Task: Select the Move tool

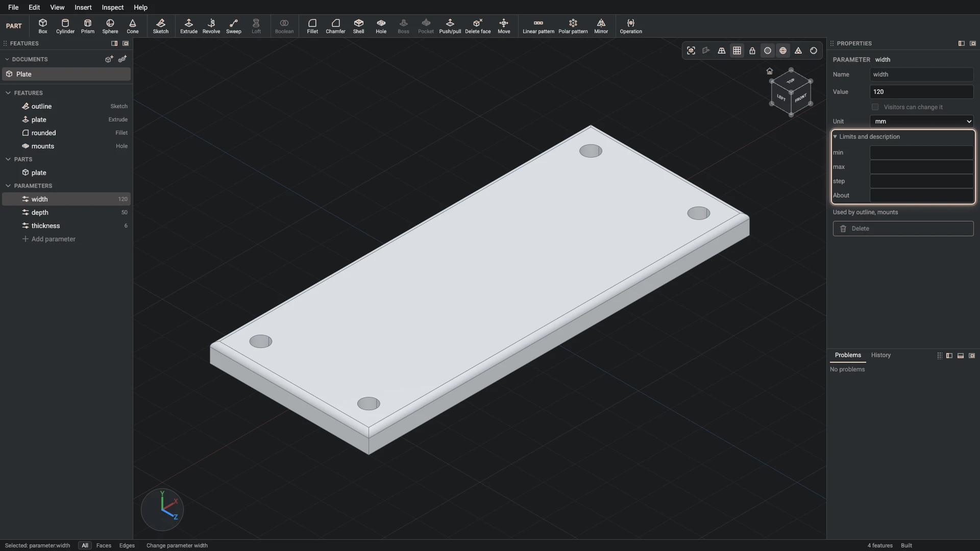Action: [x=504, y=26]
